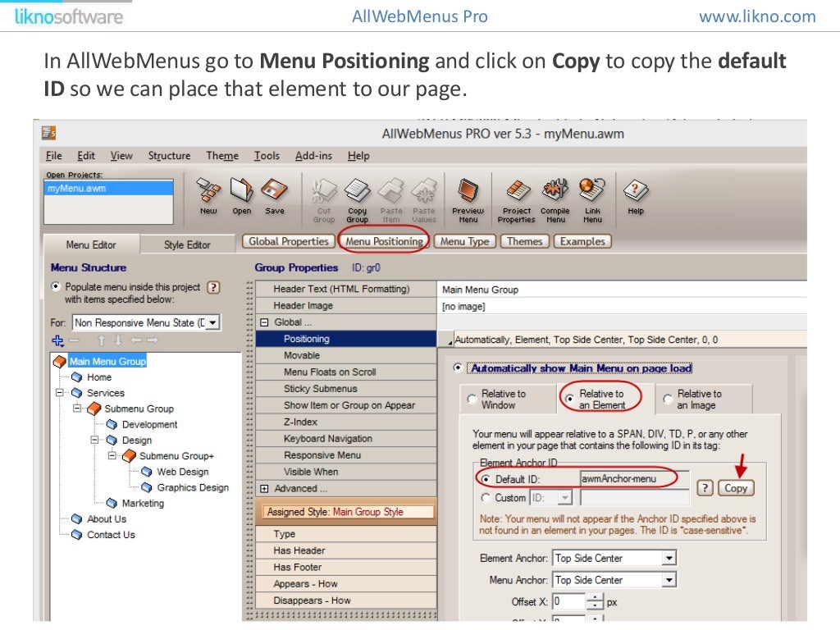Open the Structure menu
The height and width of the screenshot is (630, 840).
tap(169, 155)
